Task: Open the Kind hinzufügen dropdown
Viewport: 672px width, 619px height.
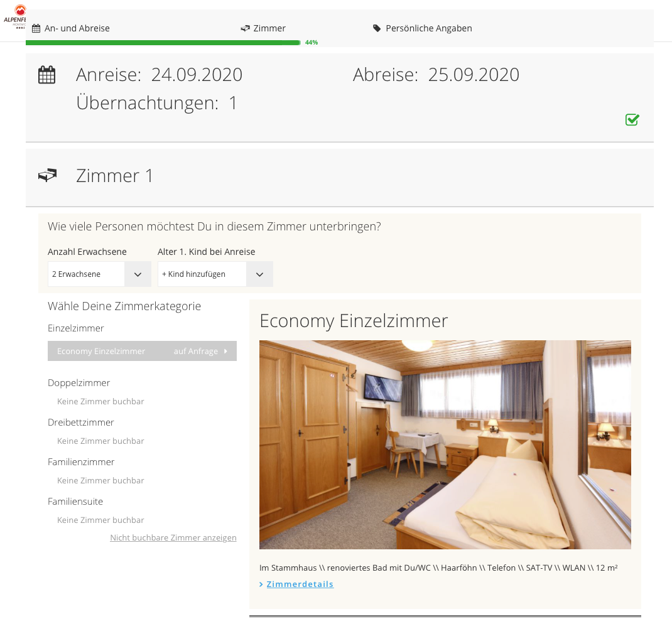Action: point(215,274)
